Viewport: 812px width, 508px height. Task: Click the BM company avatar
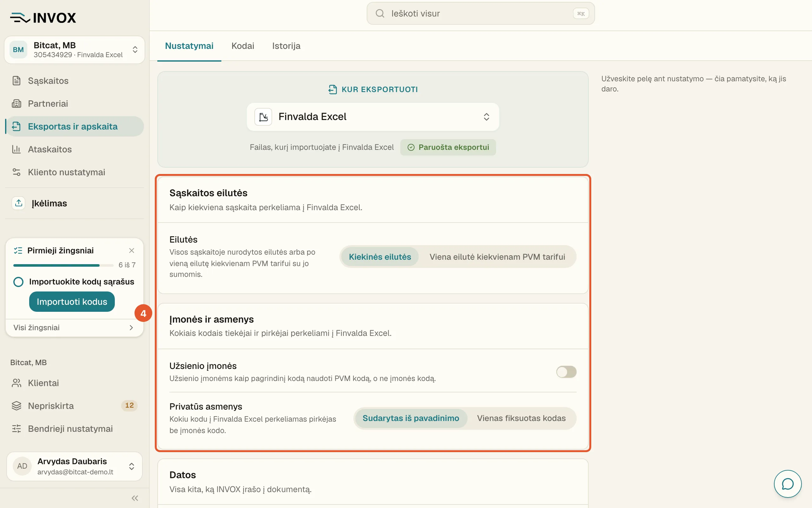[x=18, y=50]
